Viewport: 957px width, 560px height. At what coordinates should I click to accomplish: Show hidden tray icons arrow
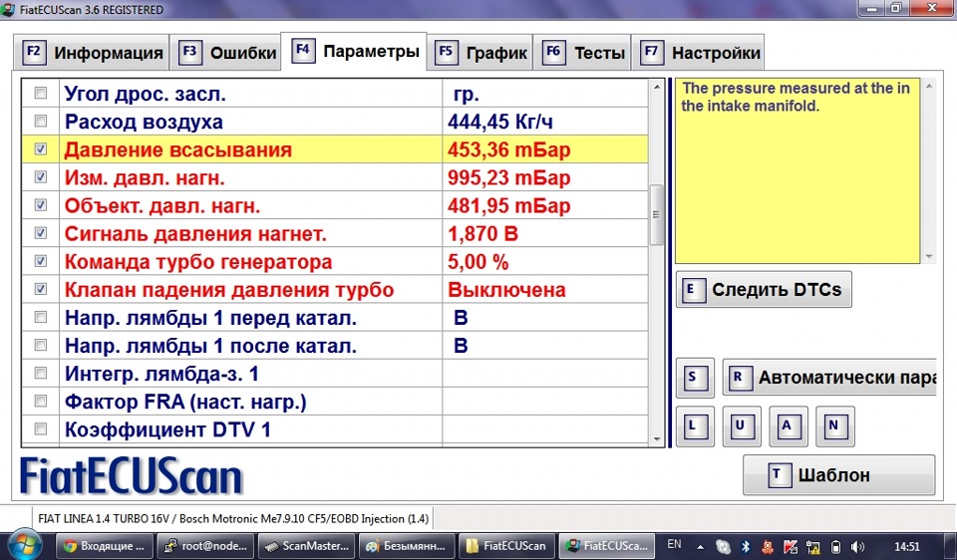(701, 547)
